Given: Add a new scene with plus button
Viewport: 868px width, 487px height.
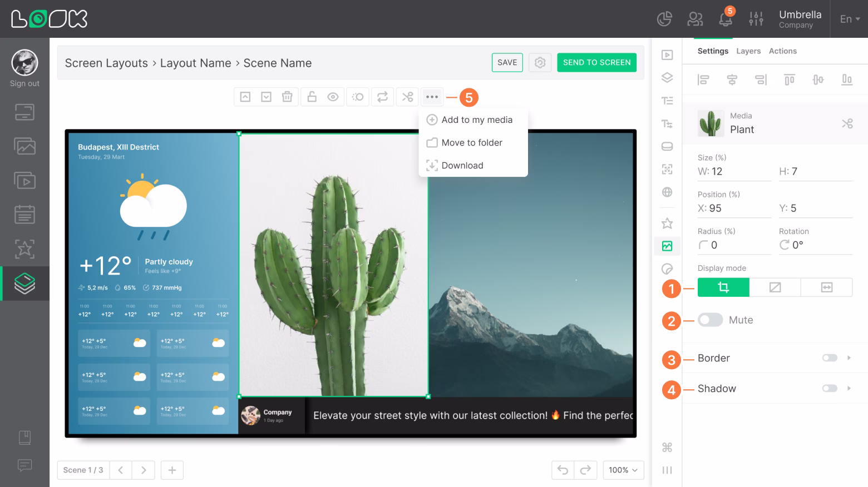Looking at the screenshot, I should [x=172, y=470].
